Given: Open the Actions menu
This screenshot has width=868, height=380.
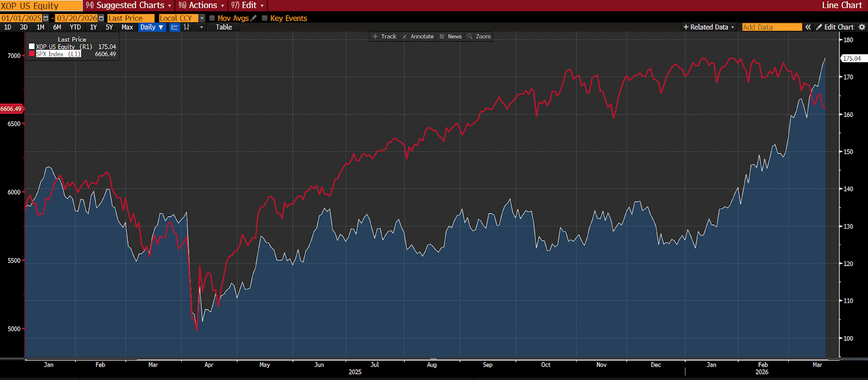Looking at the screenshot, I should point(201,5).
